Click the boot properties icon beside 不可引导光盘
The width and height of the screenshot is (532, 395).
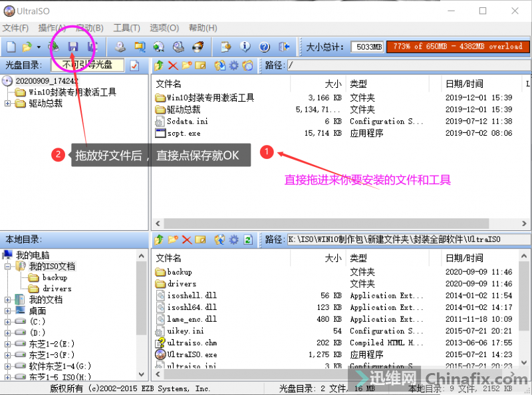(134, 65)
